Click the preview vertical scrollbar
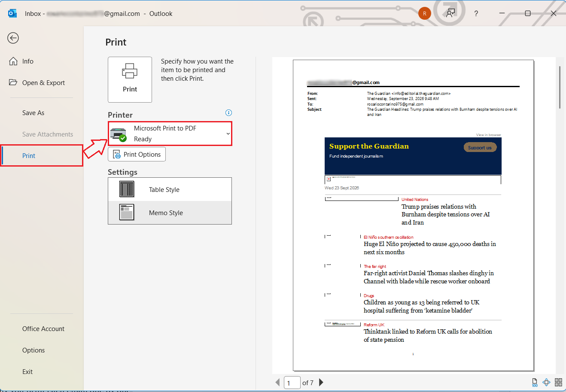Screen dimensions: 566x392 point(560,87)
